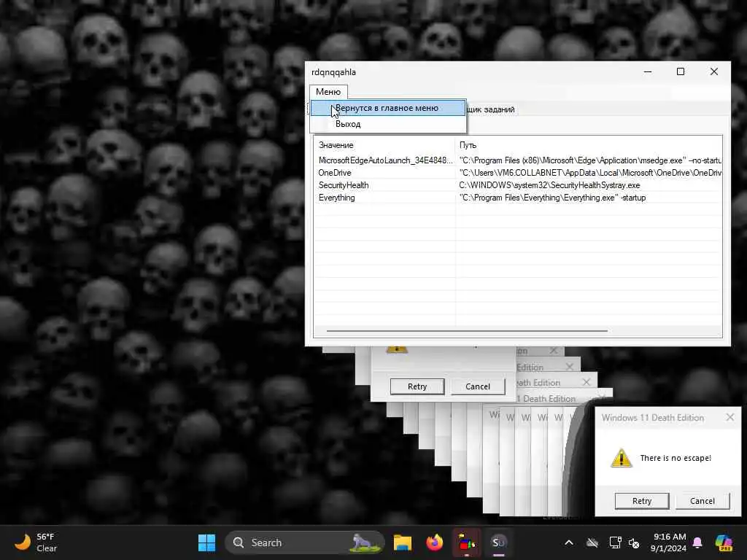Open the Su taskbar app
The height and width of the screenshot is (560, 747).
[498, 542]
